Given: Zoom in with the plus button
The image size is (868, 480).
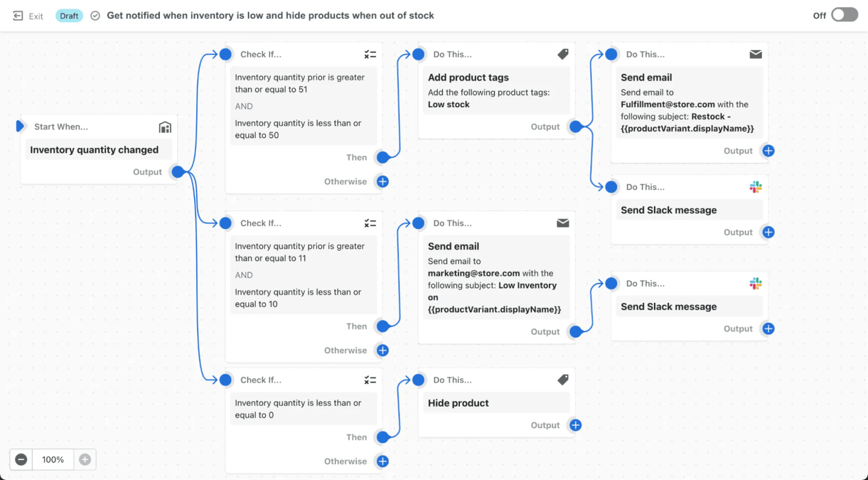Looking at the screenshot, I should pyautogui.click(x=84, y=459).
